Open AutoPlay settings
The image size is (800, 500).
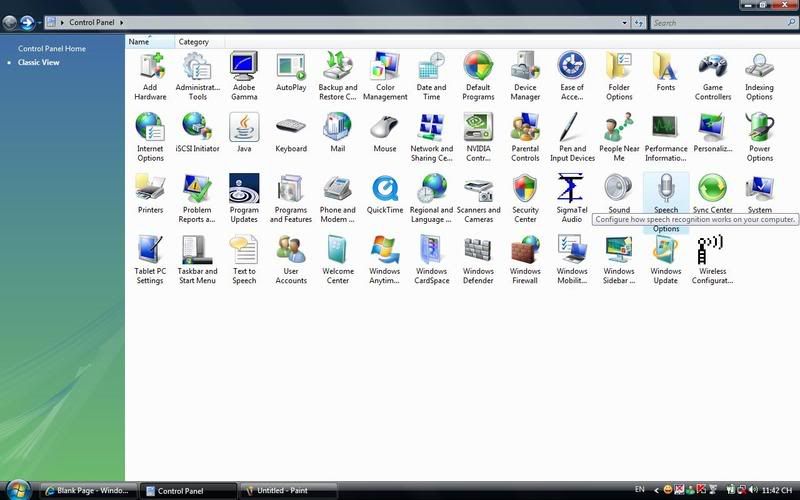tap(291, 72)
